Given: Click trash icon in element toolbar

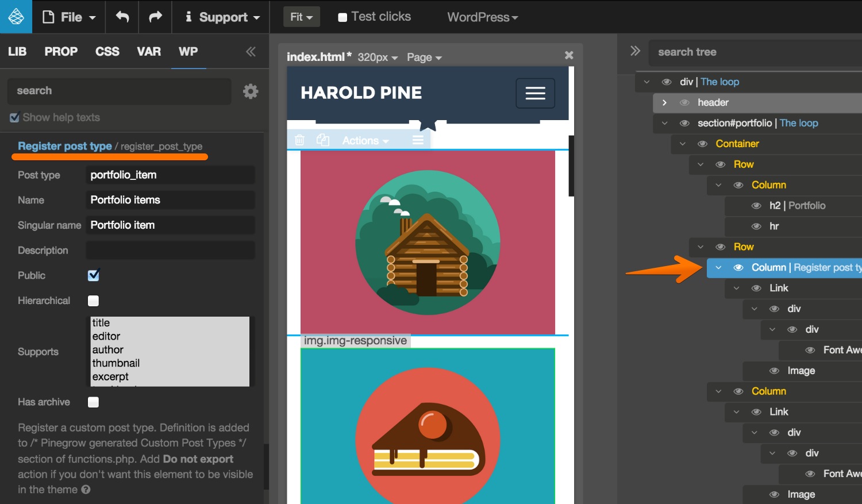Looking at the screenshot, I should [x=299, y=140].
